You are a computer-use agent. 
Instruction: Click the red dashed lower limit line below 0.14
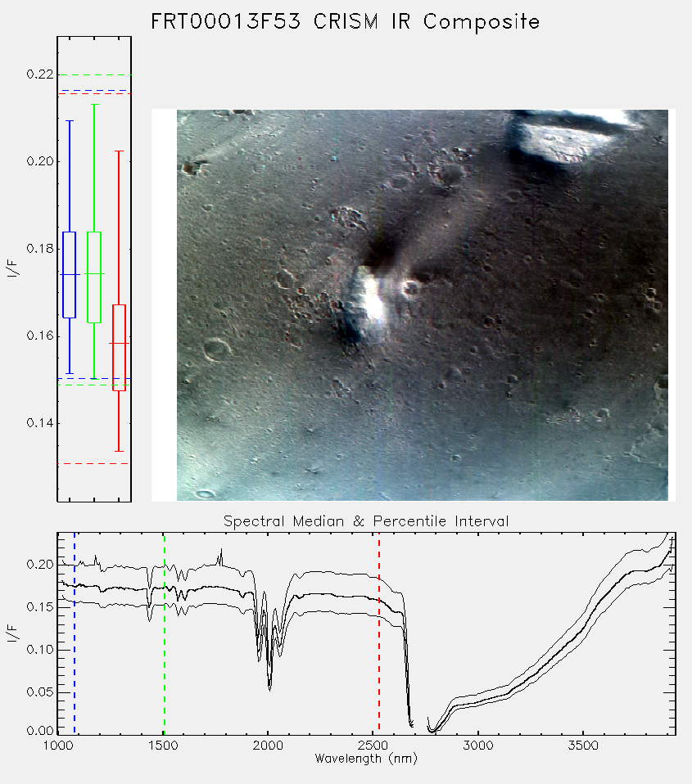coord(93,463)
